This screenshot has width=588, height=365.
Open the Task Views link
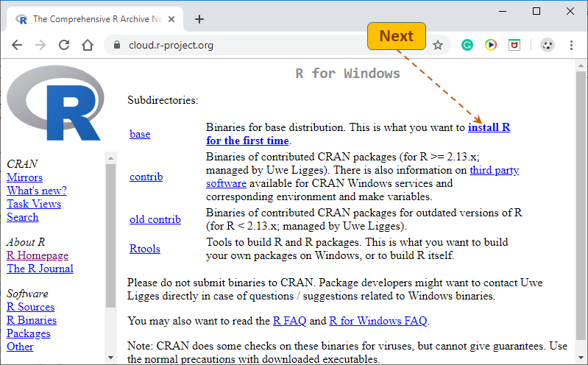coord(34,204)
